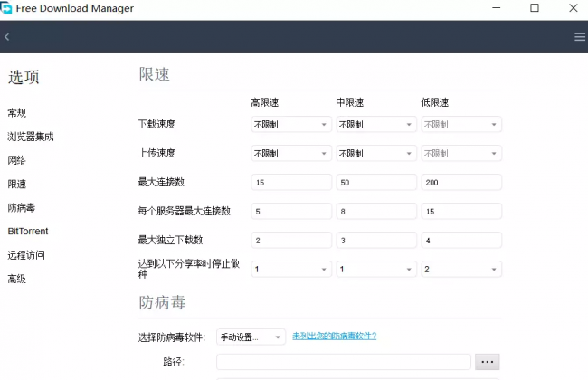The image size is (588, 380).
Task: Close the Free Download Manager window
Action: [573, 8]
